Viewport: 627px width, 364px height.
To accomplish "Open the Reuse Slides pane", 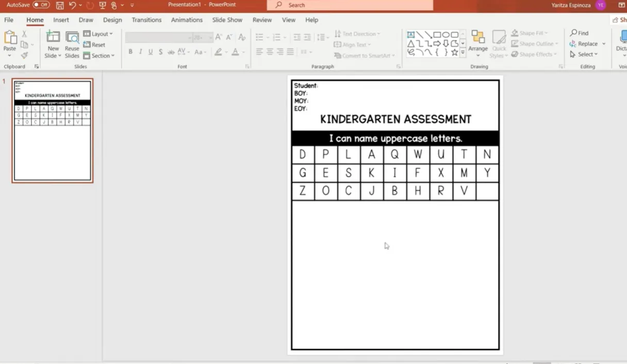I will 72,45.
